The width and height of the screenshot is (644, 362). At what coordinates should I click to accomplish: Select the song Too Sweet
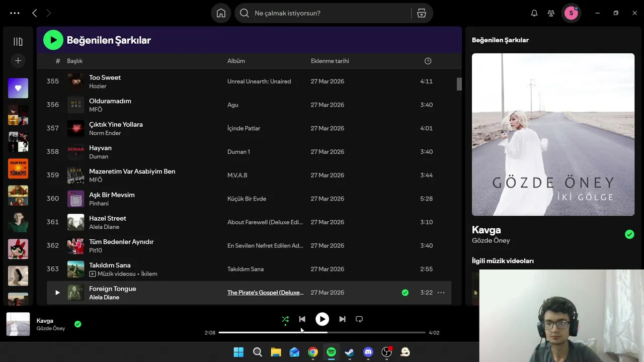tap(105, 77)
